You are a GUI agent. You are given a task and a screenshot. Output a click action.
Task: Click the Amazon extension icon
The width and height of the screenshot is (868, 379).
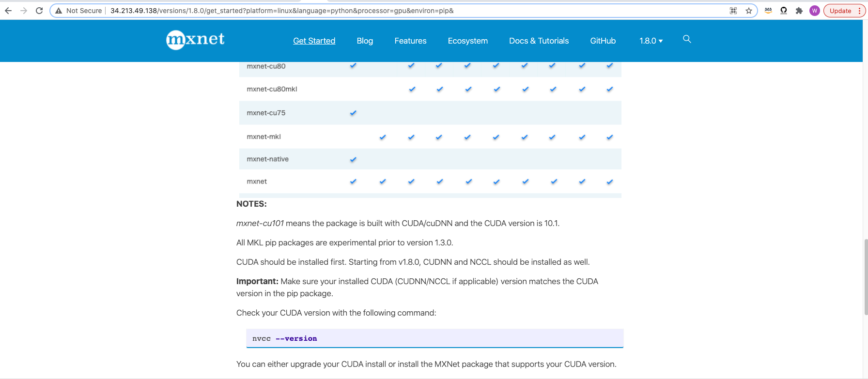pyautogui.click(x=768, y=11)
